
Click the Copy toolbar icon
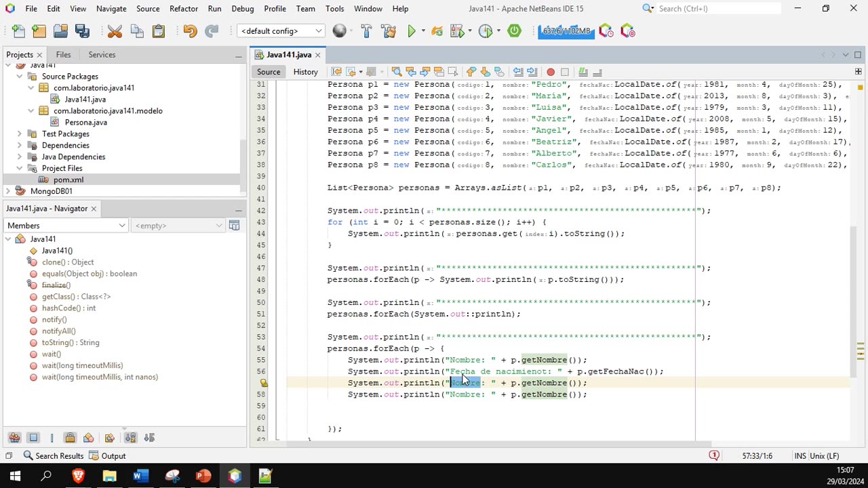click(x=137, y=31)
